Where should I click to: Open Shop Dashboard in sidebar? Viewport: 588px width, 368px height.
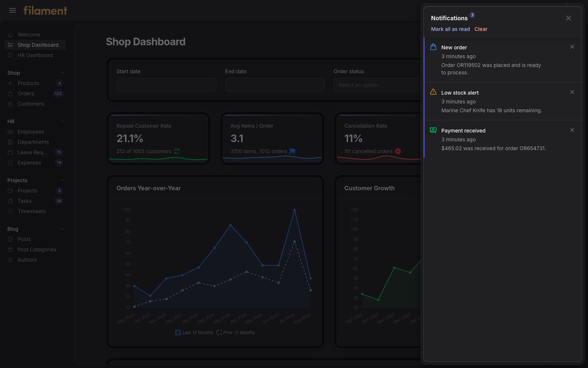[35, 45]
